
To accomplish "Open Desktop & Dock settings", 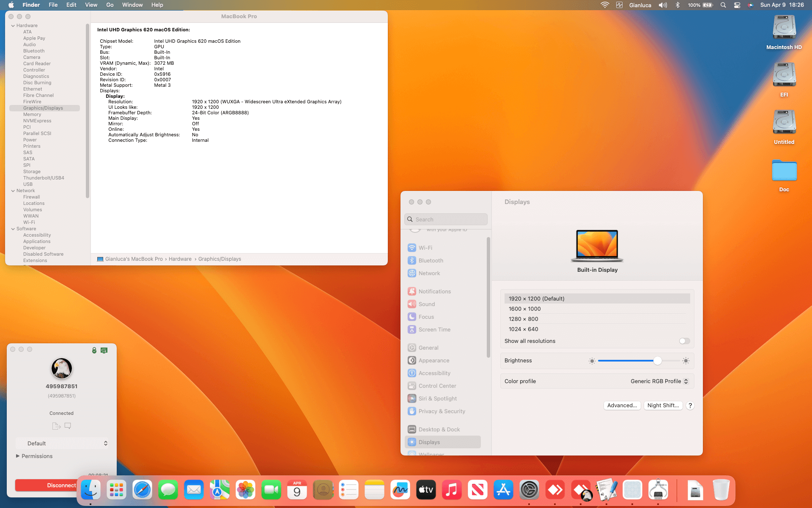I will coord(439,429).
